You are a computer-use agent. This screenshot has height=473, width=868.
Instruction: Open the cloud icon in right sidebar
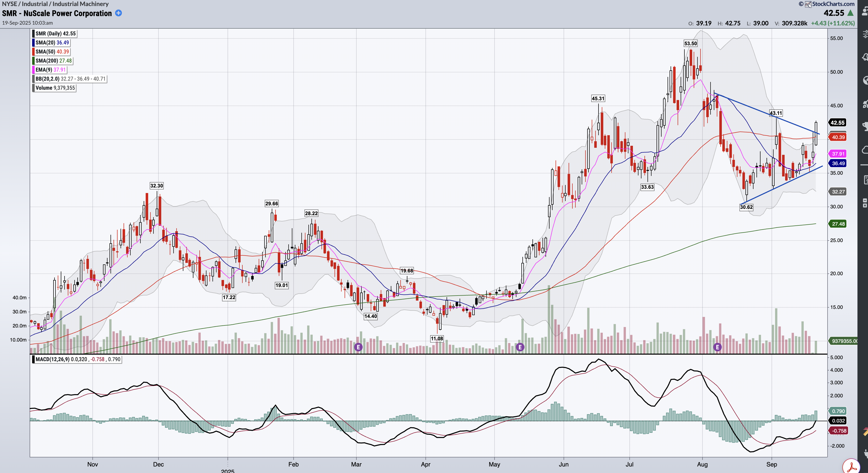click(865, 150)
